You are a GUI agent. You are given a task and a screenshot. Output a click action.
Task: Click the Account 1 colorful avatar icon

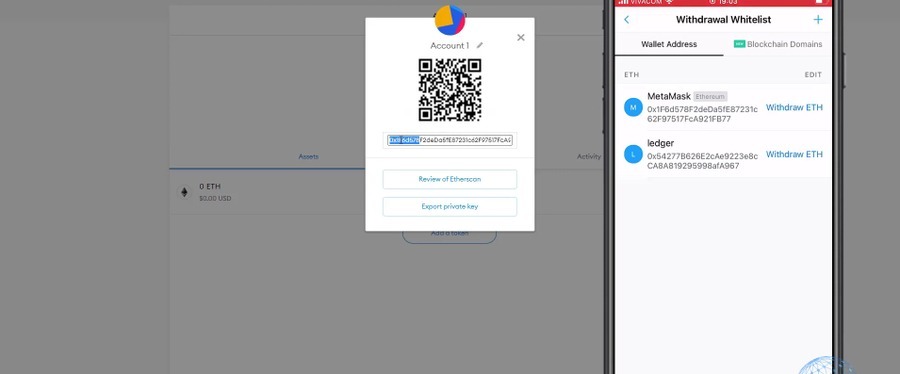coord(450,20)
